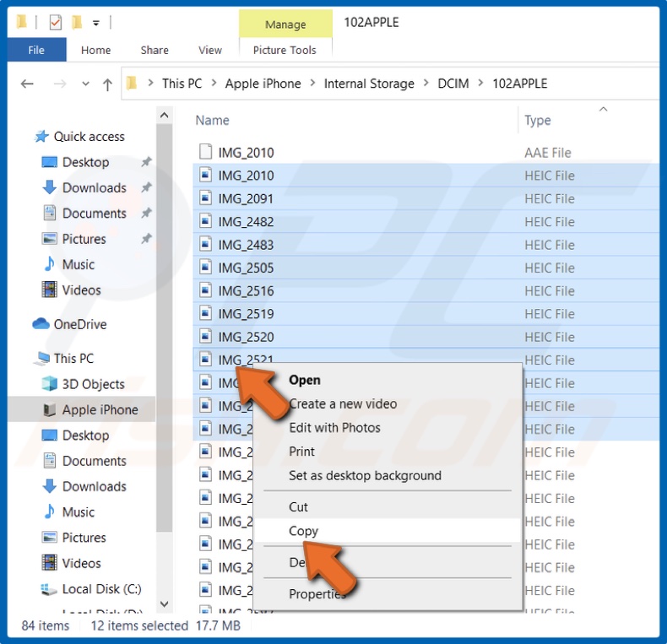The width and height of the screenshot is (667, 644).
Task: Go up one folder level
Action: click(107, 84)
